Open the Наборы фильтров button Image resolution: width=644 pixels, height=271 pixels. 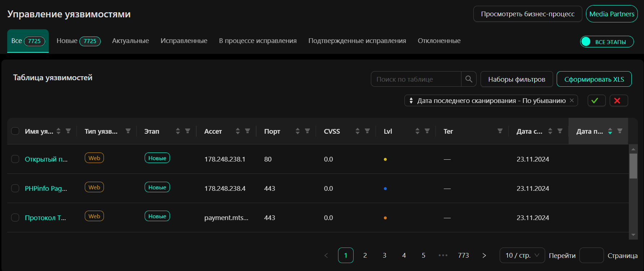[516, 79]
